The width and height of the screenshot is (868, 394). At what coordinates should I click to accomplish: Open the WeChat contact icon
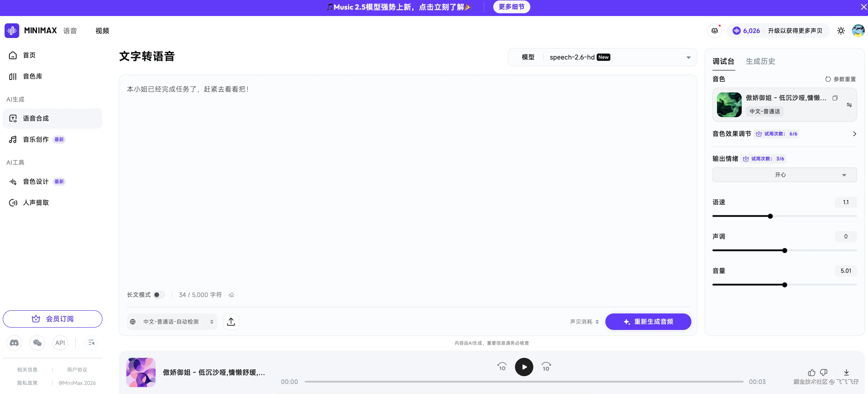(x=37, y=343)
